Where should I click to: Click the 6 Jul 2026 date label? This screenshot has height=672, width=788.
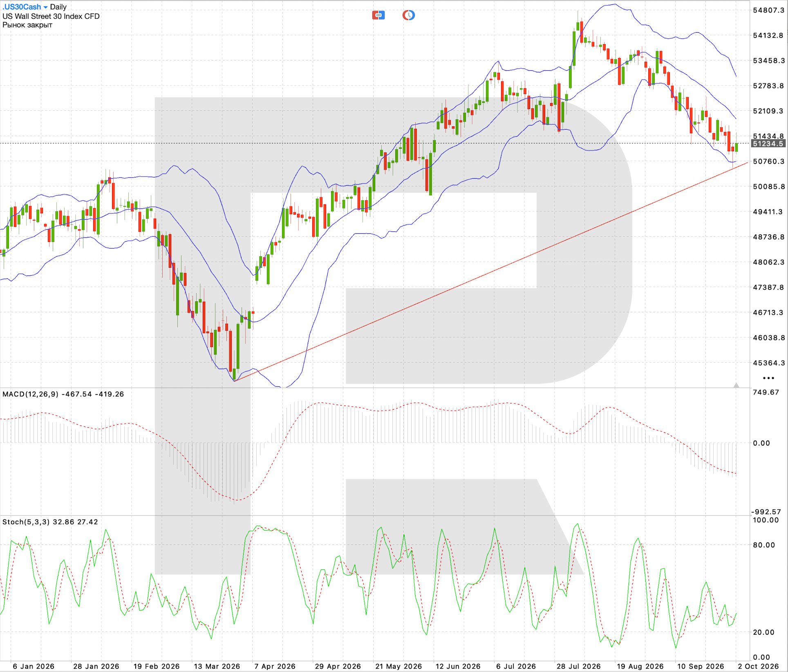tap(516, 666)
